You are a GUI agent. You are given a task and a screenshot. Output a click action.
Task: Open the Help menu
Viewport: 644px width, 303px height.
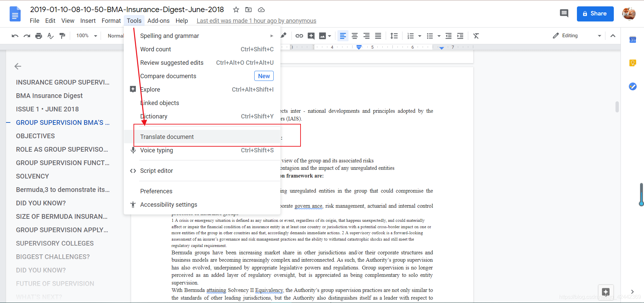pos(182,21)
